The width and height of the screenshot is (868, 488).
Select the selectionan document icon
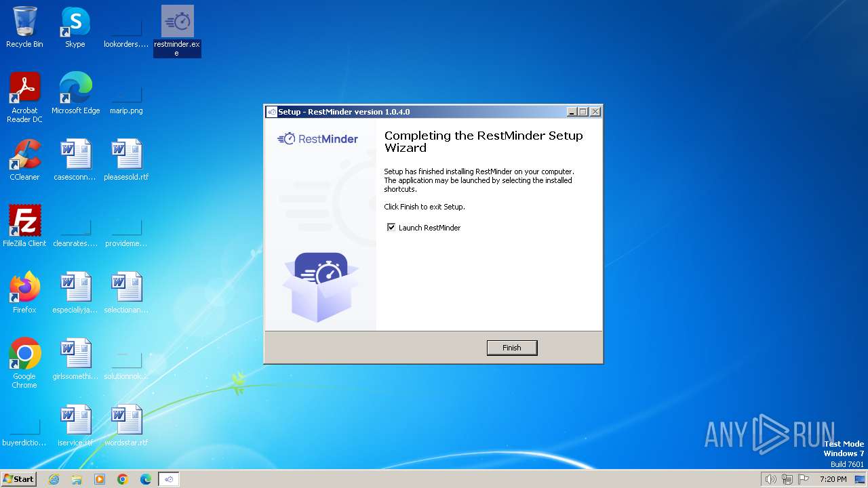coord(126,293)
